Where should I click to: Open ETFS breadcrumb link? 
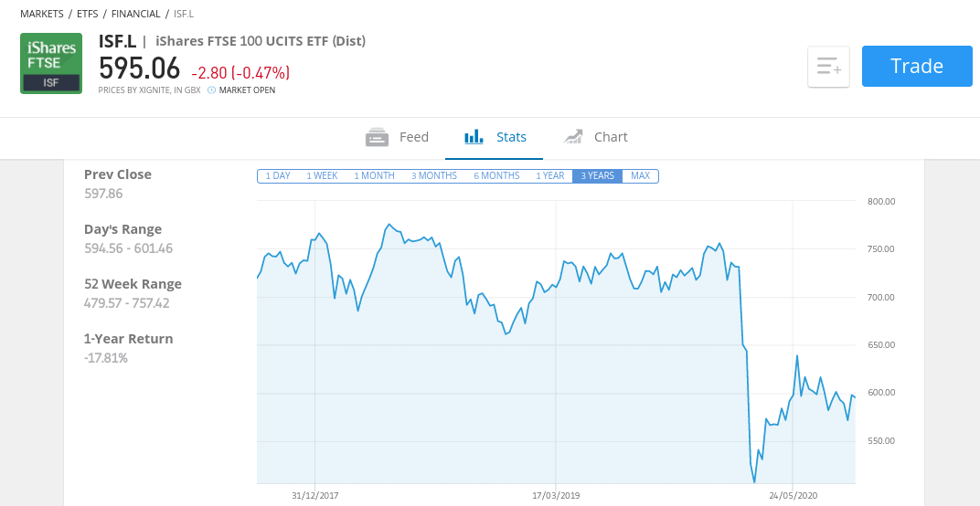88,14
